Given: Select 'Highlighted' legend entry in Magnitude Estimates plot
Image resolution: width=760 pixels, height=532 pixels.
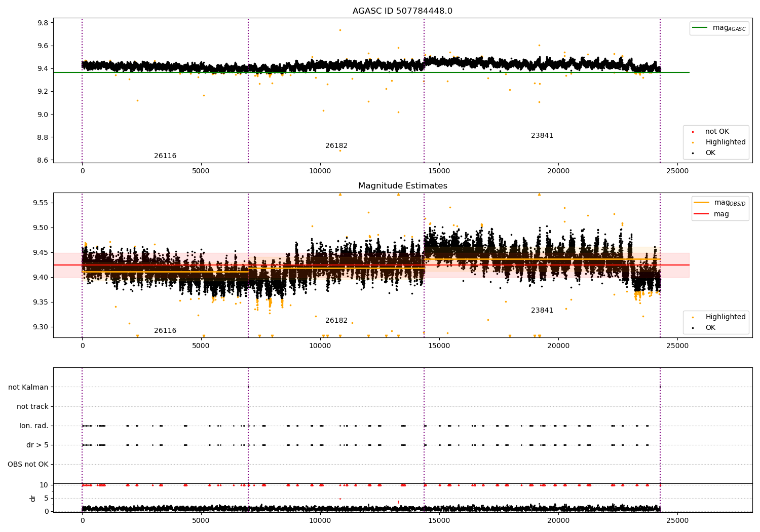Looking at the screenshot, I should [x=725, y=317].
